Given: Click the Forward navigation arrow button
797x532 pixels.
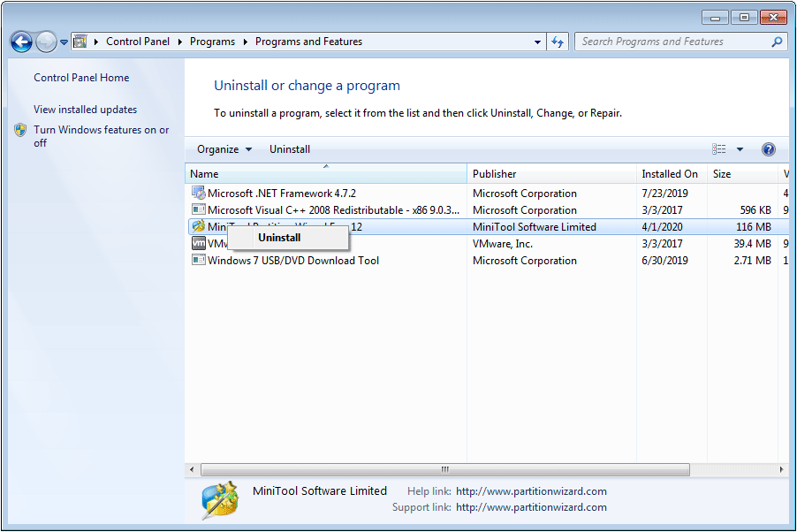Looking at the screenshot, I should (x=46, y=42).
